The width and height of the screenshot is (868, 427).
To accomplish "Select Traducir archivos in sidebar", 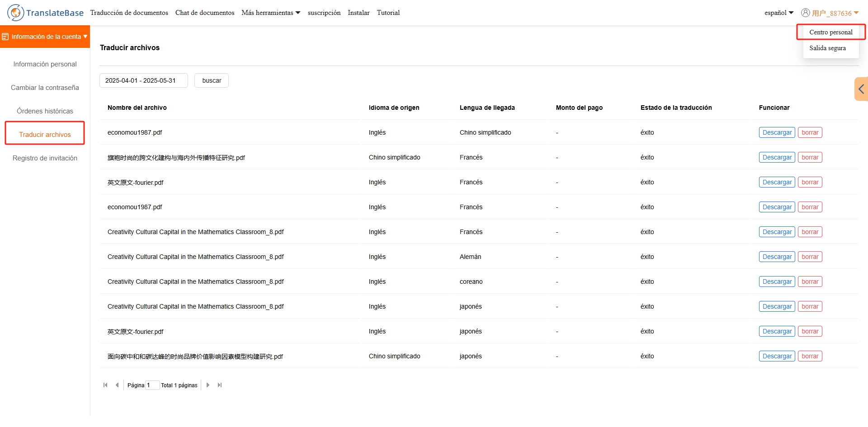I will [45, 135].
